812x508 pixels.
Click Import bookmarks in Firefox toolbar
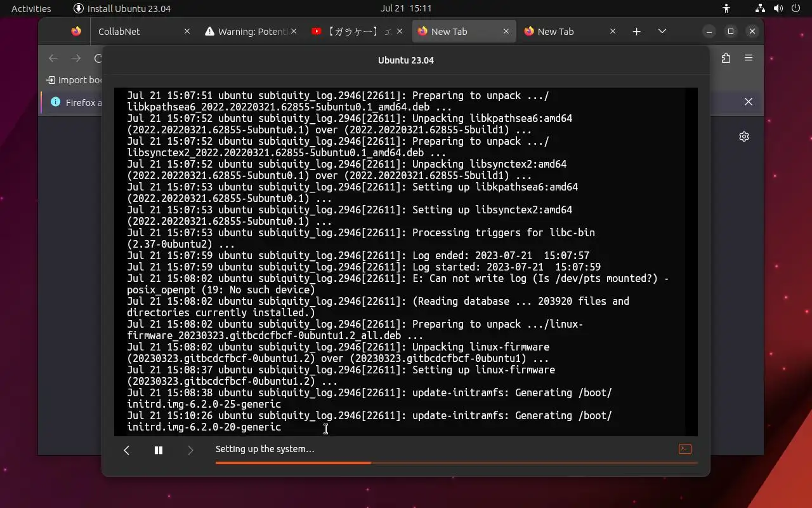coord(74,80)
